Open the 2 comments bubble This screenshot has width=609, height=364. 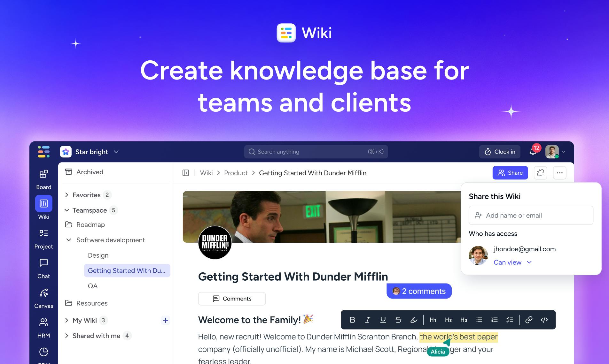click(419, 291)
